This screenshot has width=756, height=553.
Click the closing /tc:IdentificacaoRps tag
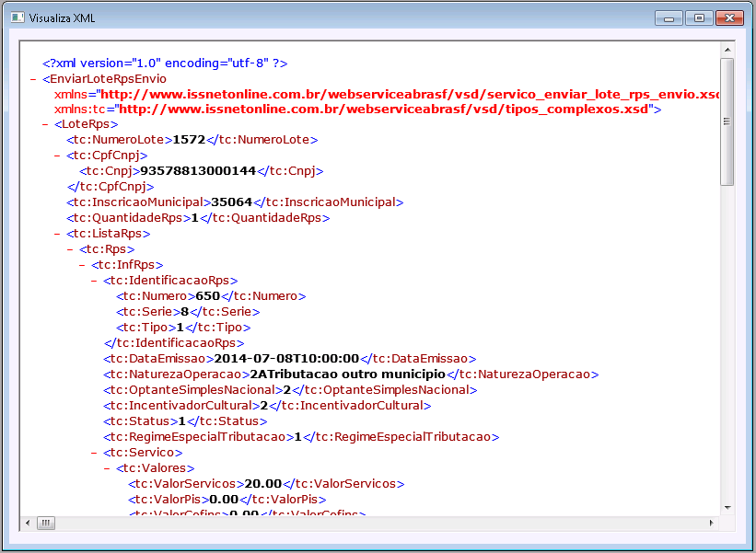coord(174,343)
